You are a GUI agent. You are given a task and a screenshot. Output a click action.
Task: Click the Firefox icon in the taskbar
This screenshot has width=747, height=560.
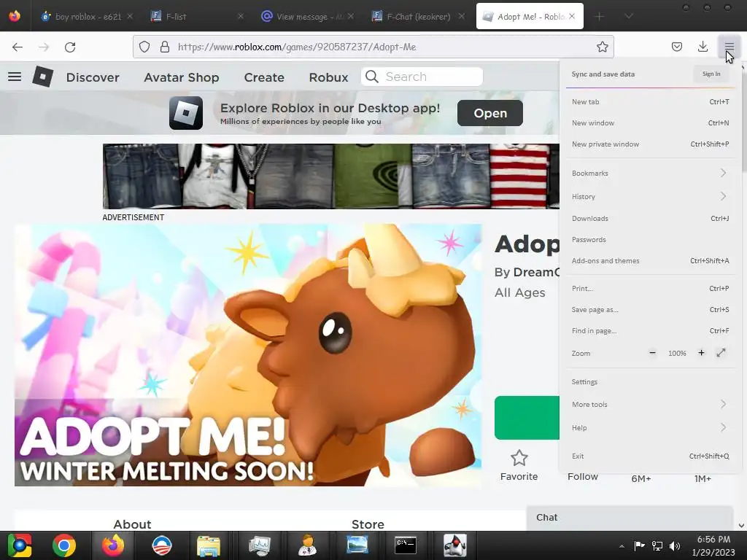113,545
